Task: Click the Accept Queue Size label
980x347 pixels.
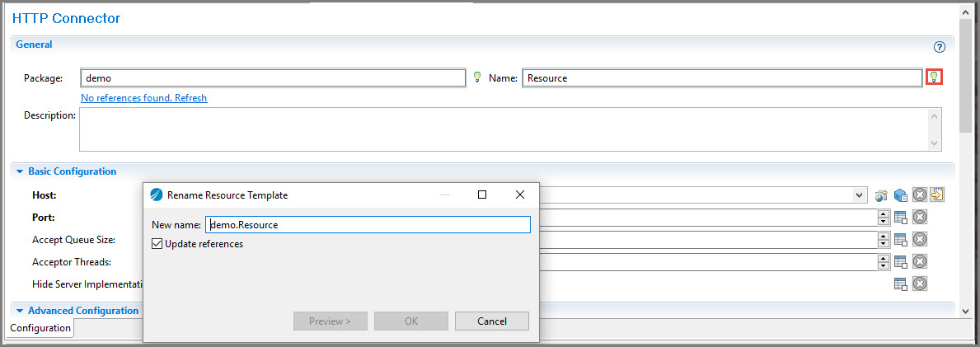Action: tap(73, 240)
